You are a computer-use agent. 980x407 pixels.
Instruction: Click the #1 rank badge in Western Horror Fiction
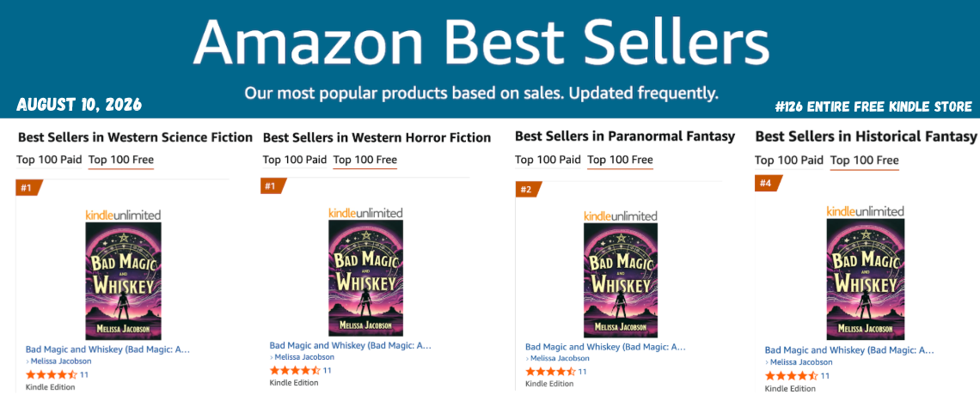[273, 186]
